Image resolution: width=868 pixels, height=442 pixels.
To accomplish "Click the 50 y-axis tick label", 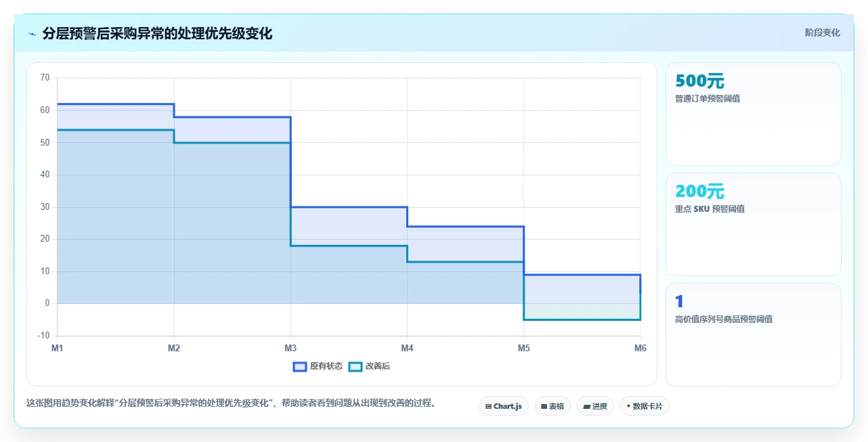I will point(45,143).
